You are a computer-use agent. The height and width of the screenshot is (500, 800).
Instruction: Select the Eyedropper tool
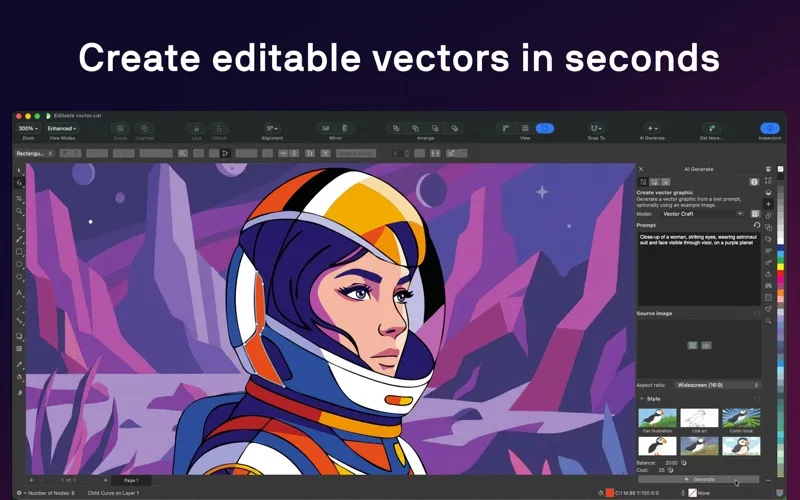coord(19,364)
